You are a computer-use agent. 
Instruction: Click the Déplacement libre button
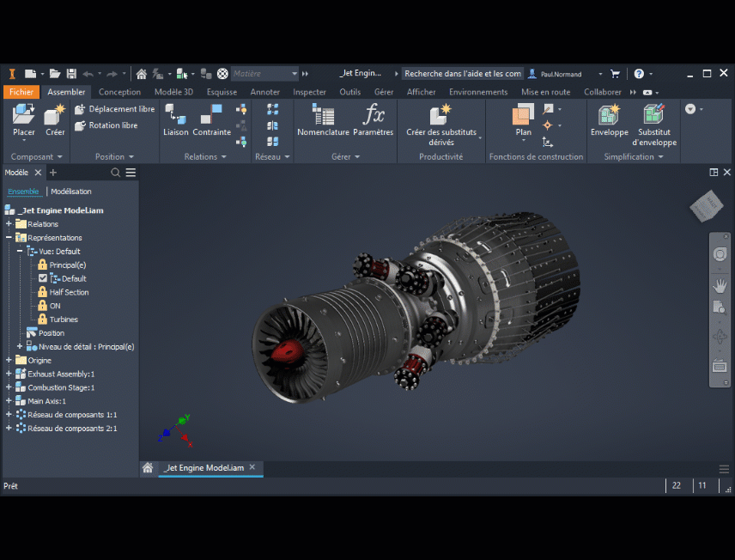tap(114, 109)
